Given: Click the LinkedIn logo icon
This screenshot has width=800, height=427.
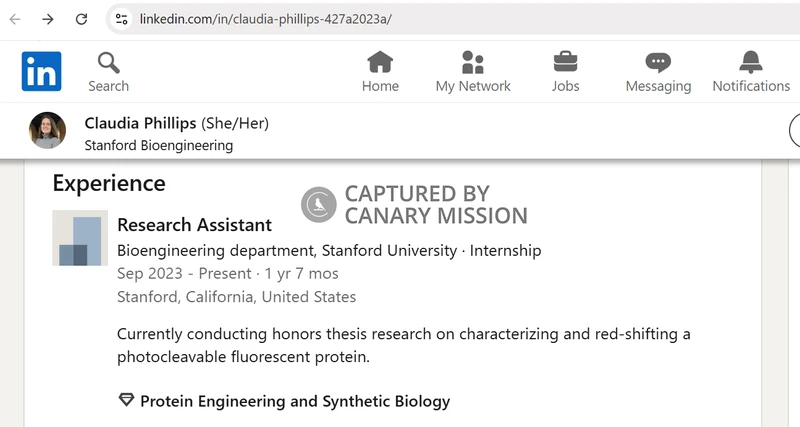Looking at the screenshot, I should pos(41,71).
